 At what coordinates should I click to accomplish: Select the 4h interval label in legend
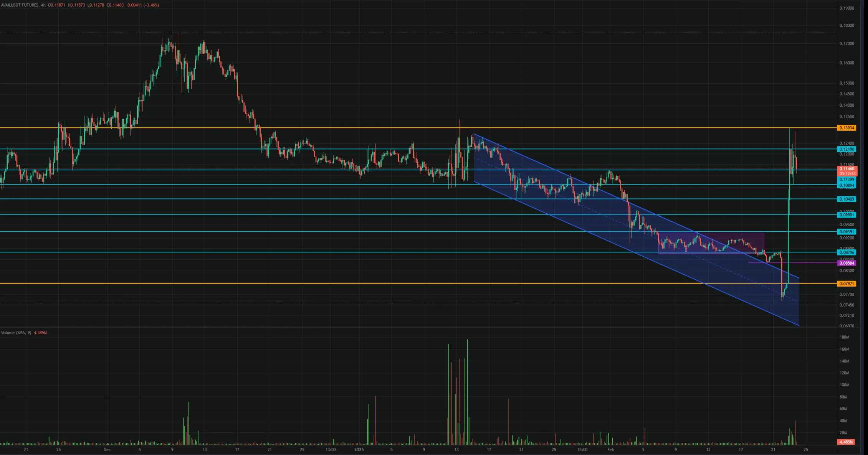(x=43, y=5)
